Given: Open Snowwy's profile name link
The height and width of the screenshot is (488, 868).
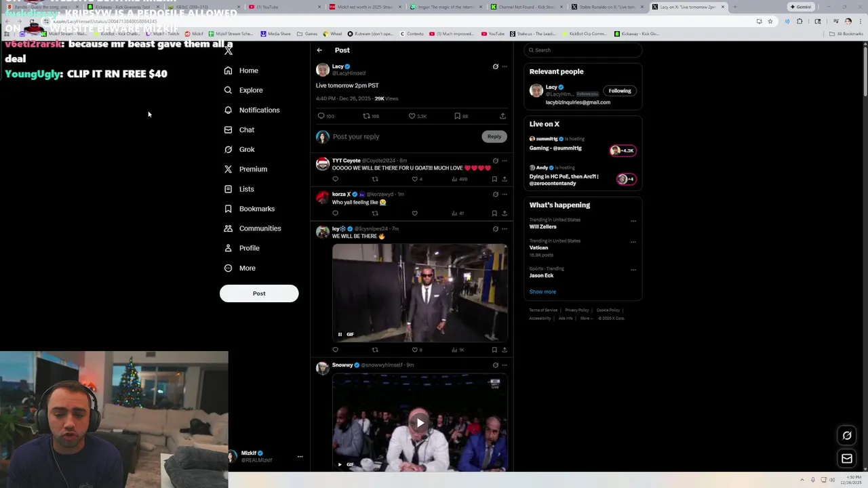Looking at the screenshot, I should pyautogui.click(x=342, y=365).
